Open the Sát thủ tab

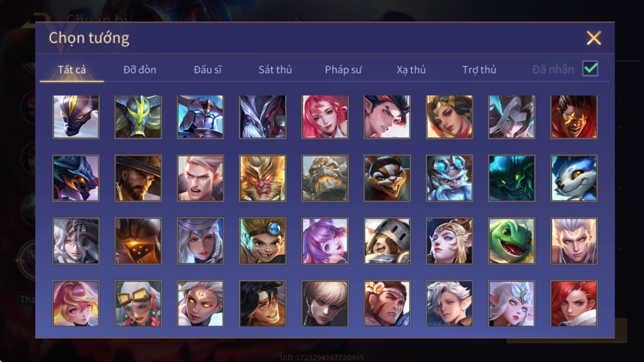point(275,70)
